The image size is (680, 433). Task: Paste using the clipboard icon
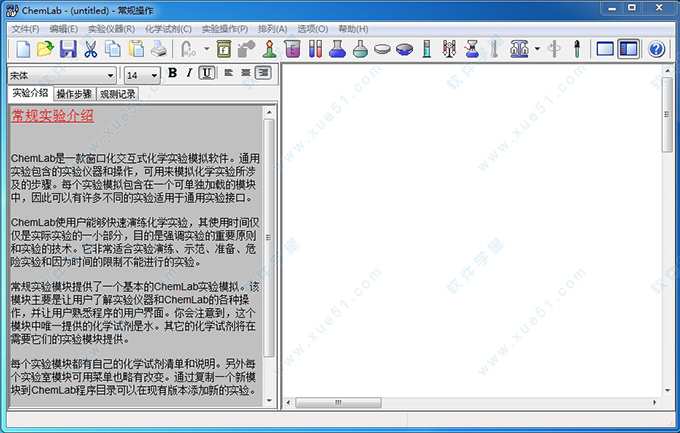tap(136, 49)
